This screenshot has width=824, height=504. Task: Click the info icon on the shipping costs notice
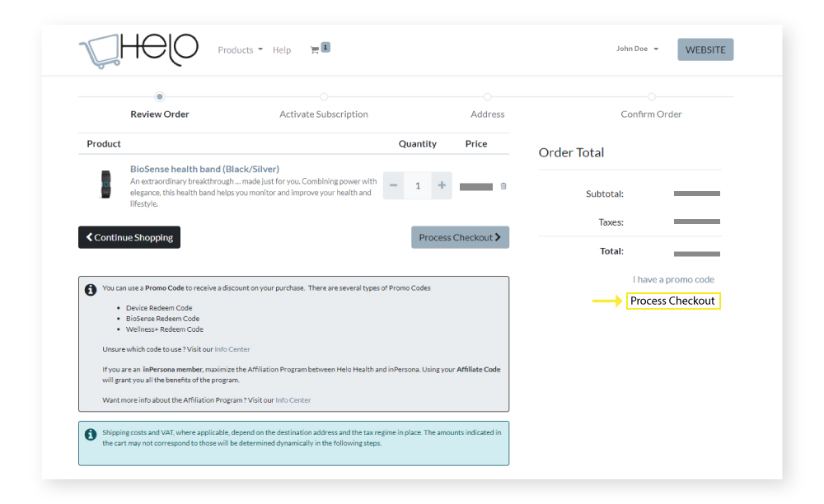coord(90,432)
